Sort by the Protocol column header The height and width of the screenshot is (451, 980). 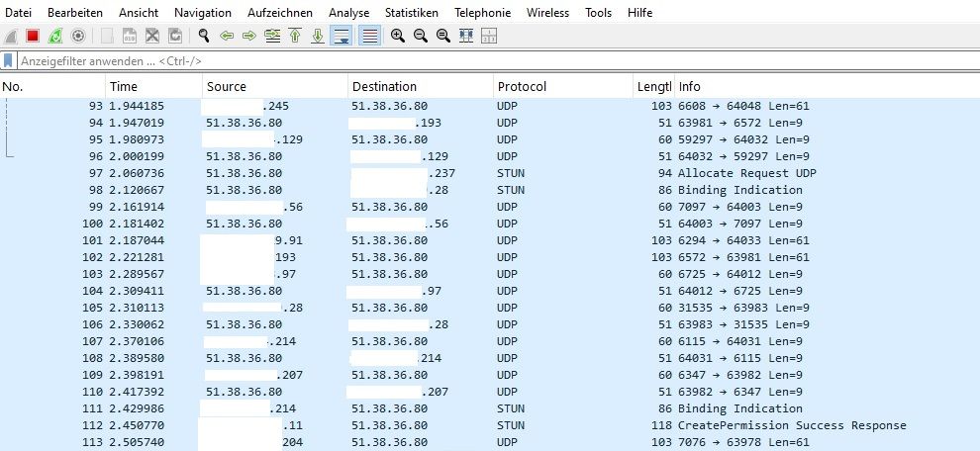click(x=563, y=87)
